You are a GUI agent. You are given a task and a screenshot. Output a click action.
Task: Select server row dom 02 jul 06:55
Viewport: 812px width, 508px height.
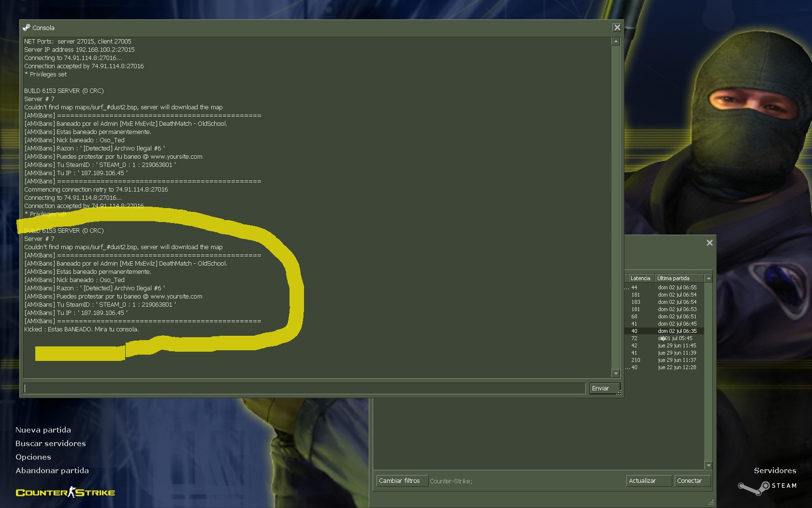click(665, 287)
